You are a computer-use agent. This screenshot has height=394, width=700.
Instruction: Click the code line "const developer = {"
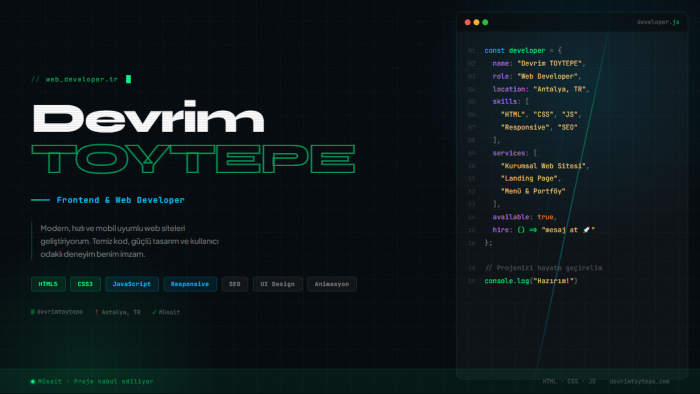point(523,50)
